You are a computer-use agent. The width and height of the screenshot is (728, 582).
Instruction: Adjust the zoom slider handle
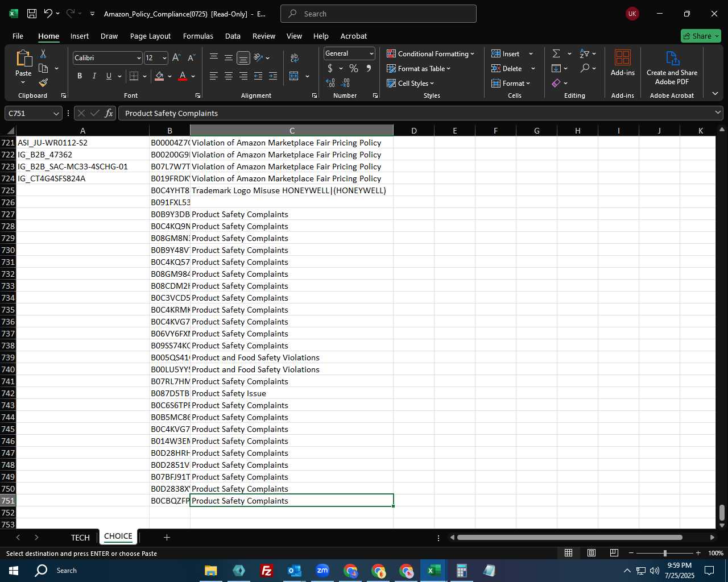click(x=665, y=553)
